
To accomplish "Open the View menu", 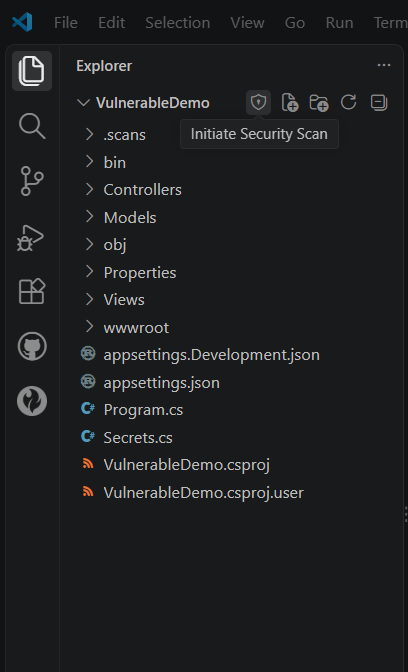I will (247, 23).
